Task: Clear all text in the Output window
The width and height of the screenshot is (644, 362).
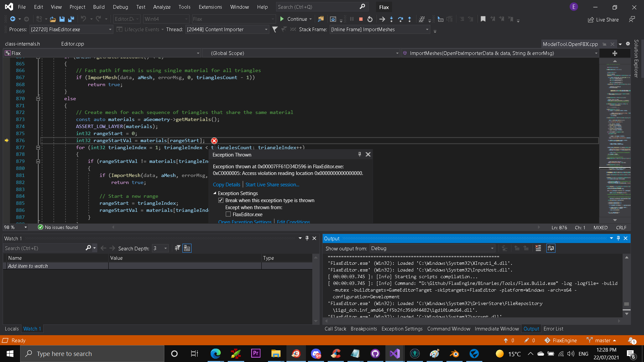Action: 538,248
